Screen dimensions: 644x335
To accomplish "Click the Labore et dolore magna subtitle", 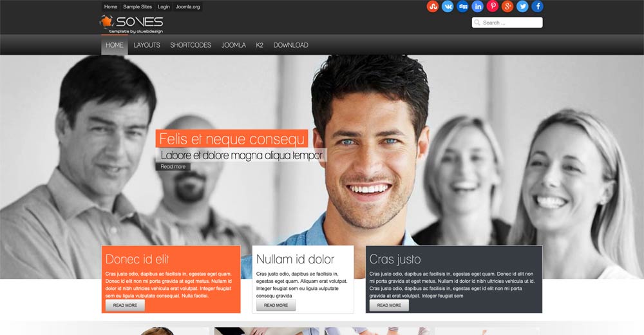I will pos(241,155).
